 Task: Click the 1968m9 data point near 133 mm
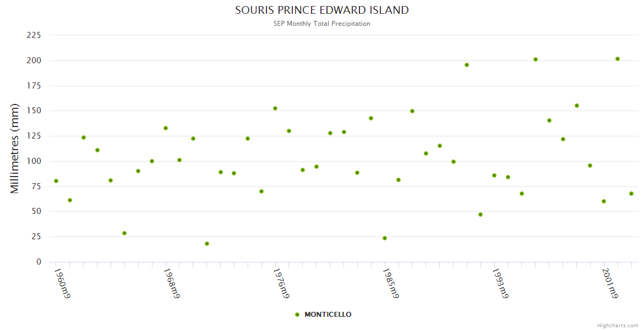(166, 128)
